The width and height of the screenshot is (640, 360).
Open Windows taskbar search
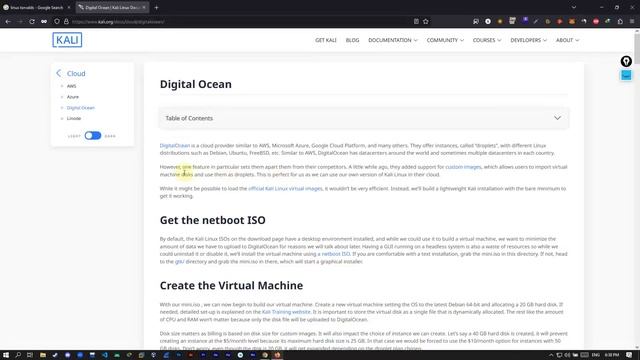[x=18, y=355]
